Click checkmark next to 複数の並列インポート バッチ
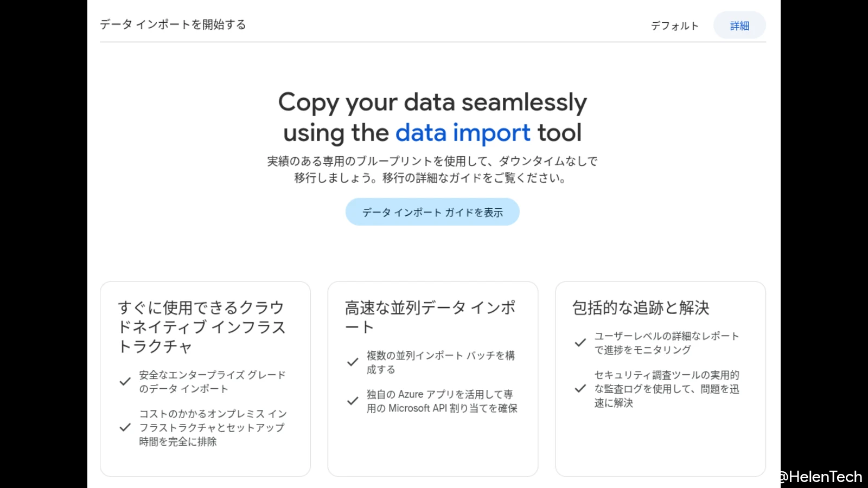Viewport: 868px width, 488px height. pyautogui.click(x=353, y=362)
